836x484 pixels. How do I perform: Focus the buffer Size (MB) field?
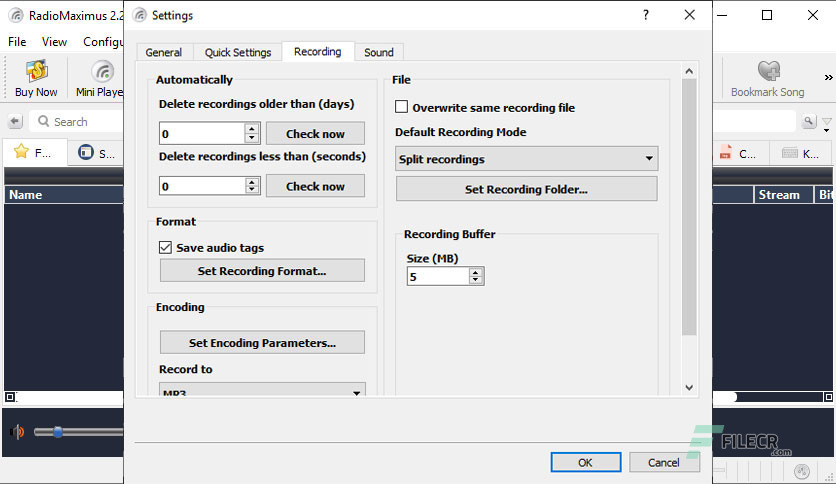(x=438, y=276)
